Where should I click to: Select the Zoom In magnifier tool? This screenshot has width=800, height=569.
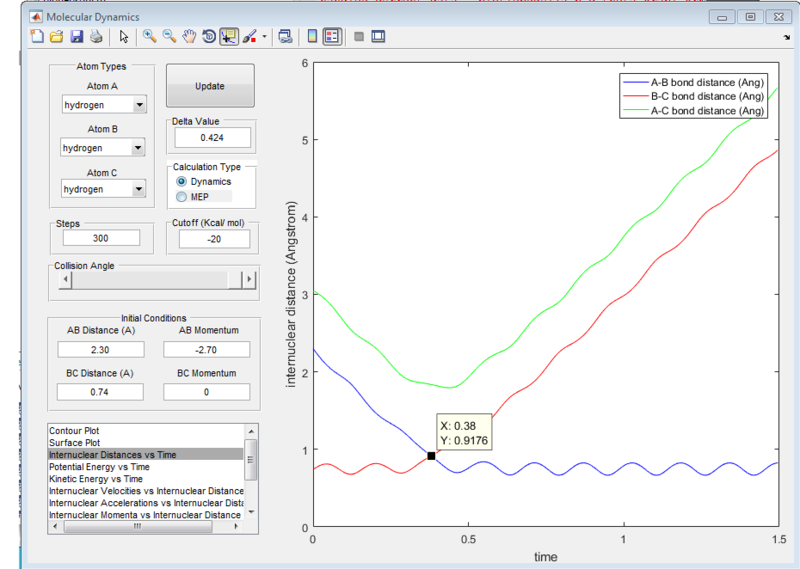click(149, 37)
